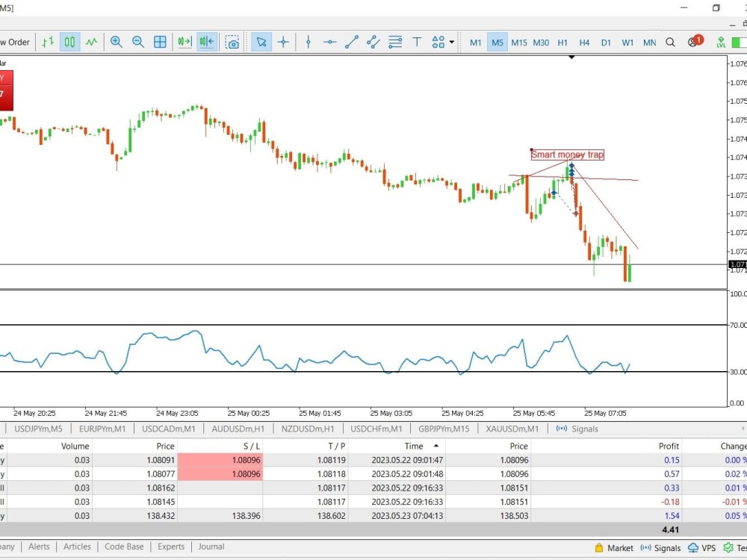Take a chart screenshot with camera icon
747x560 pixels.
click(232, 42)
